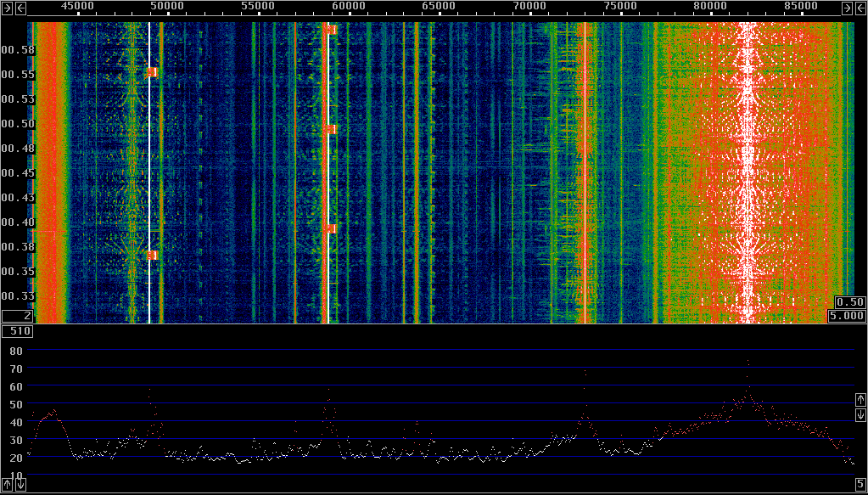Click the 60 dB scale label
Screen dimensions: 868x495
point(15,386)
